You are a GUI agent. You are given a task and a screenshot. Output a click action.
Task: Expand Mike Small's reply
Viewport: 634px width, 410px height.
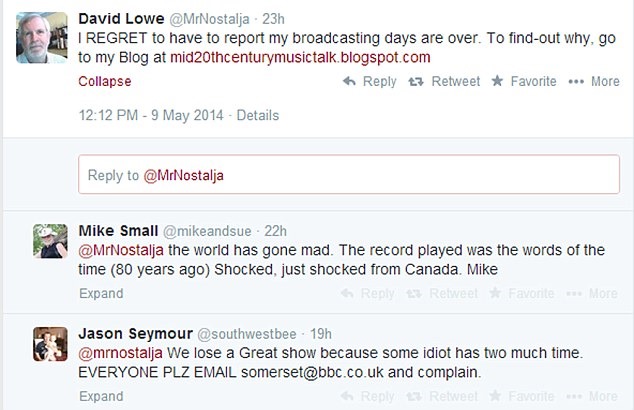pos(100,293)
